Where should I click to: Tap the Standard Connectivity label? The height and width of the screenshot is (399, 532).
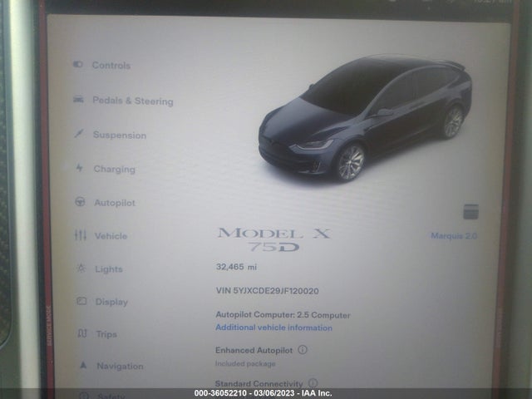click(259, 383)
